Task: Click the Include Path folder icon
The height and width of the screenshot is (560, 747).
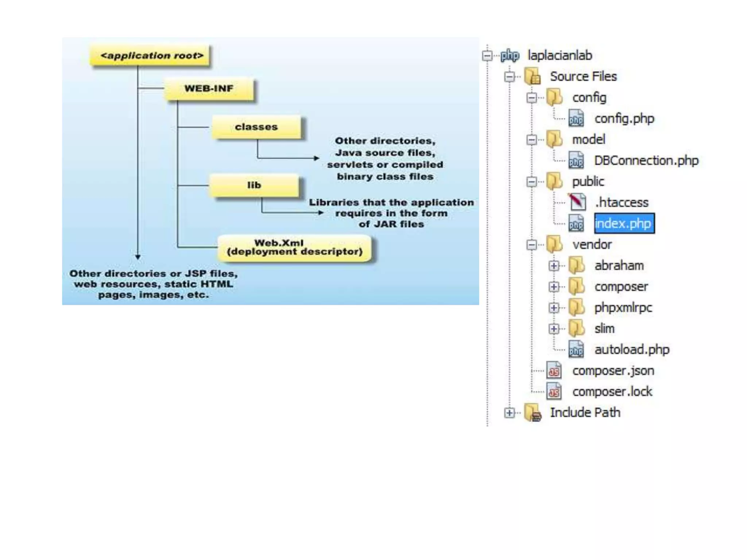Action: coord(533,413)
